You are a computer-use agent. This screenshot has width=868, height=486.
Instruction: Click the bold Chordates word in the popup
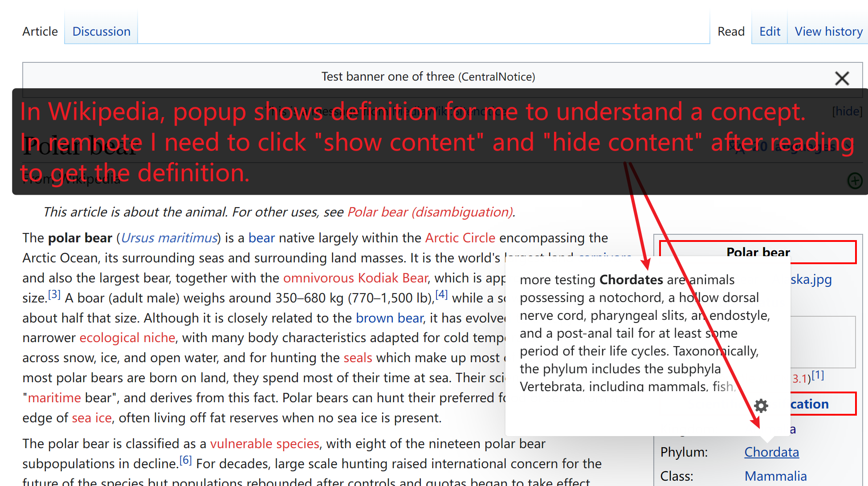[631, 280]
